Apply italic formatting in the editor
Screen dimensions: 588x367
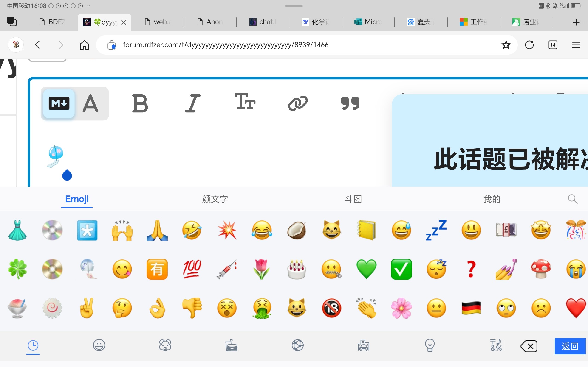(192, 104)
